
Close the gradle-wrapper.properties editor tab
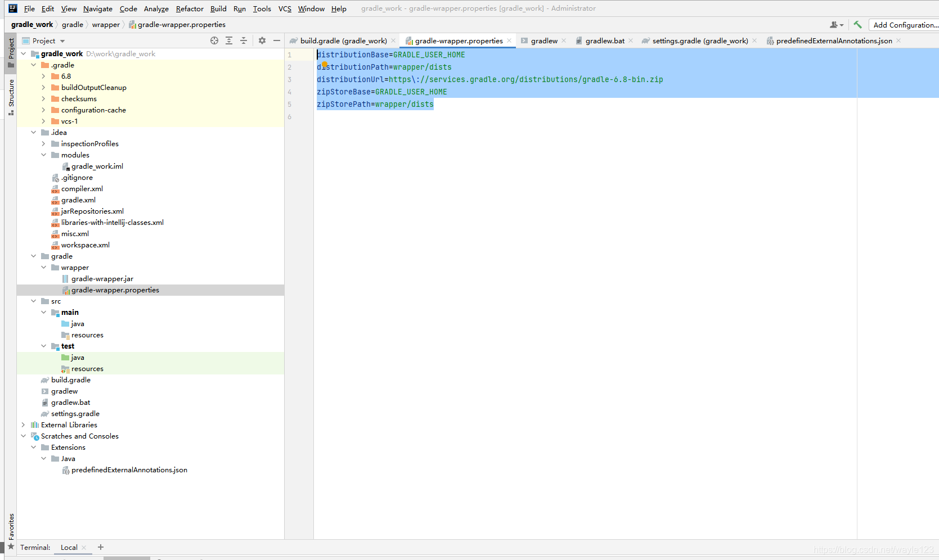coord(509,40)
